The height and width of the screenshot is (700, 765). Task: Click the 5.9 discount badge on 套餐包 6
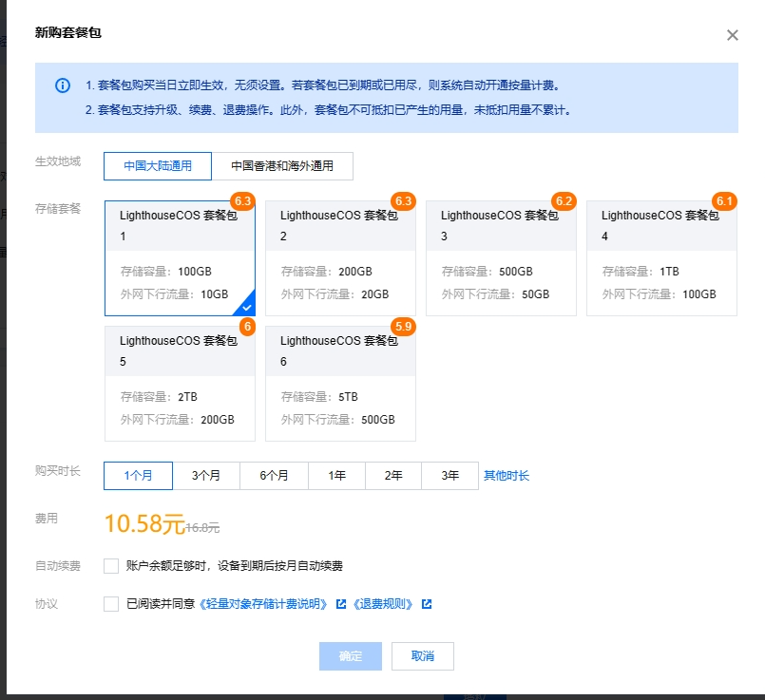[403, 327]
